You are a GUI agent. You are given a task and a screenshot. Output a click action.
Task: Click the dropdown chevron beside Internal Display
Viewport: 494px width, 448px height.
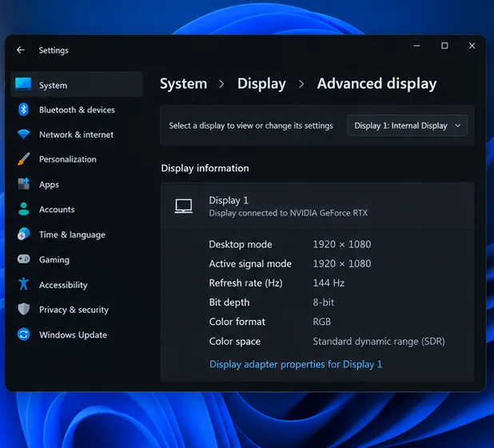[x=458, y=126]
